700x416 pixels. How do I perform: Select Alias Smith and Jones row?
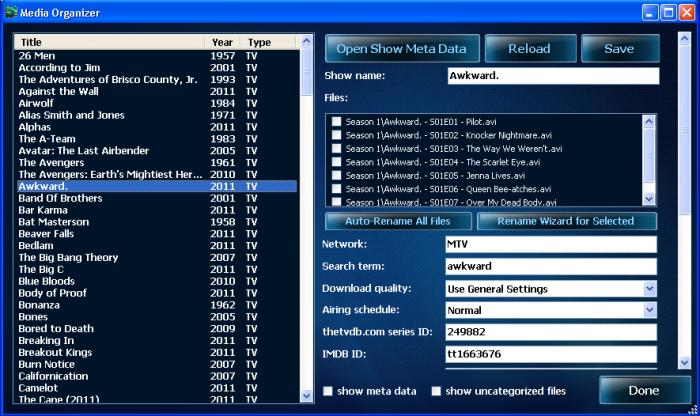(x=157, y=115)
